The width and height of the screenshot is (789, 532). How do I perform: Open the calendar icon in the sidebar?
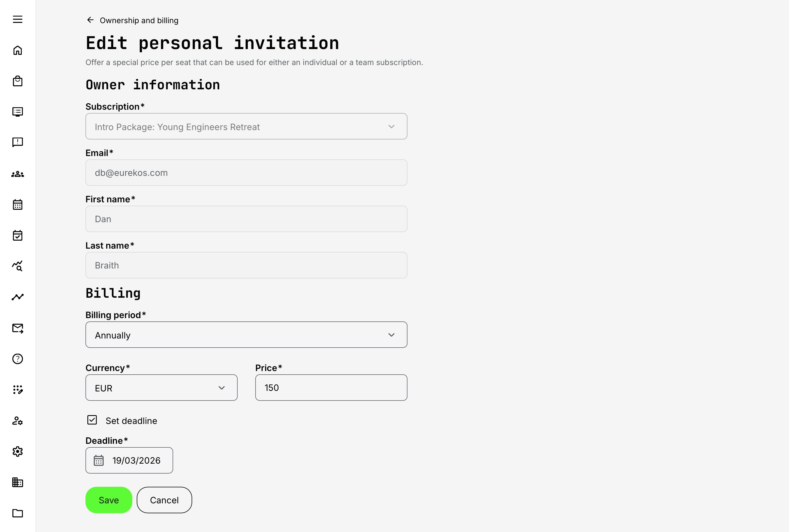(17, 204)
